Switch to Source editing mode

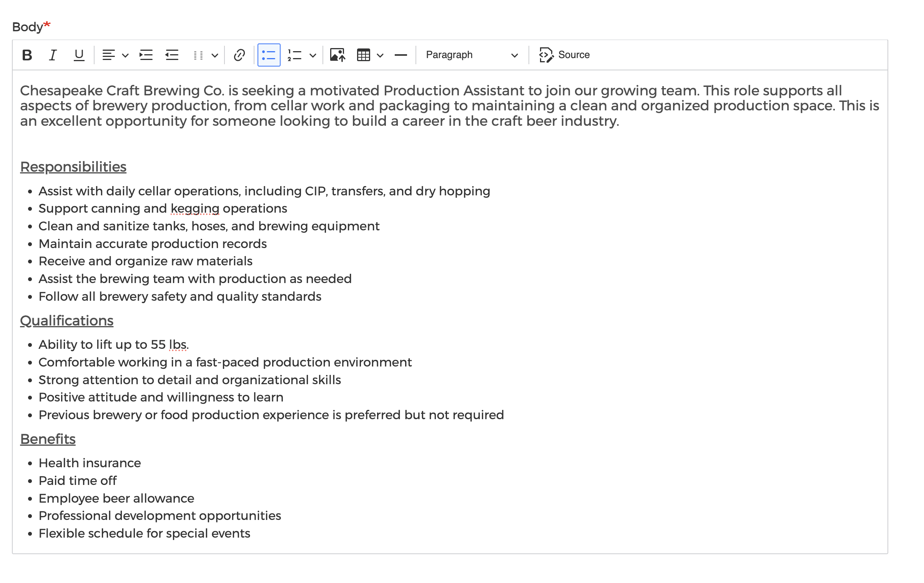tap(564, 55)
